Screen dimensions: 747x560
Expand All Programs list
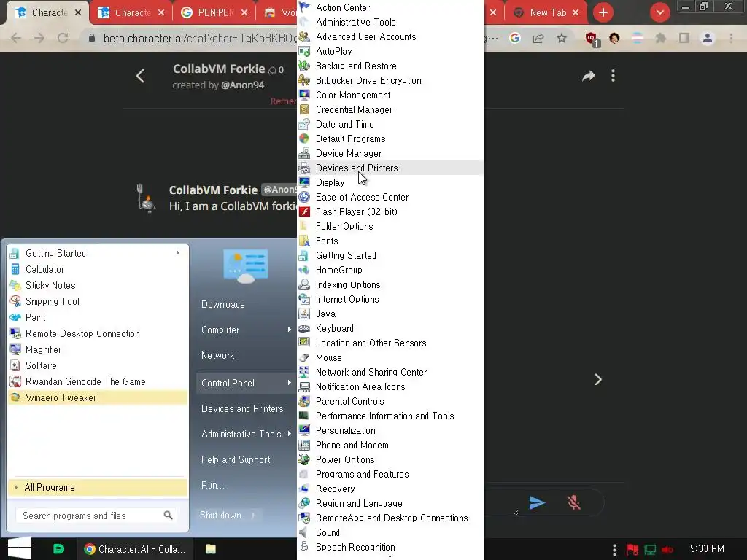click(x=97, y=487)
